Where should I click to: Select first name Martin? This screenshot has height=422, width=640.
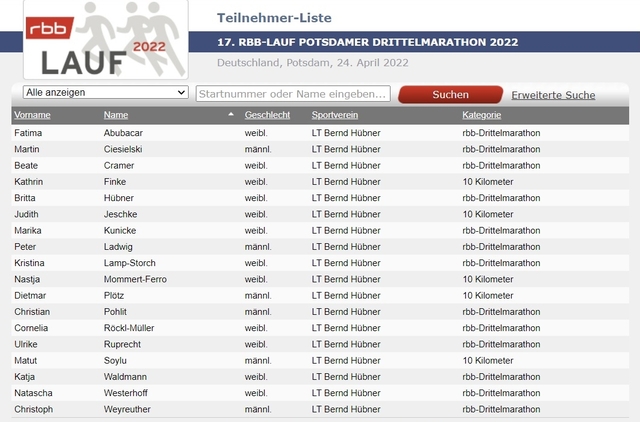pyautogui.click(x=27, y=149)
